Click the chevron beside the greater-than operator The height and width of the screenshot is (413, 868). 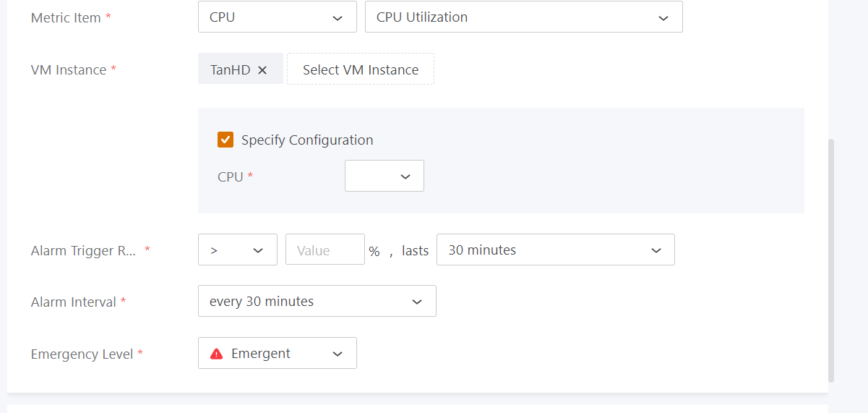coord(258,250)
